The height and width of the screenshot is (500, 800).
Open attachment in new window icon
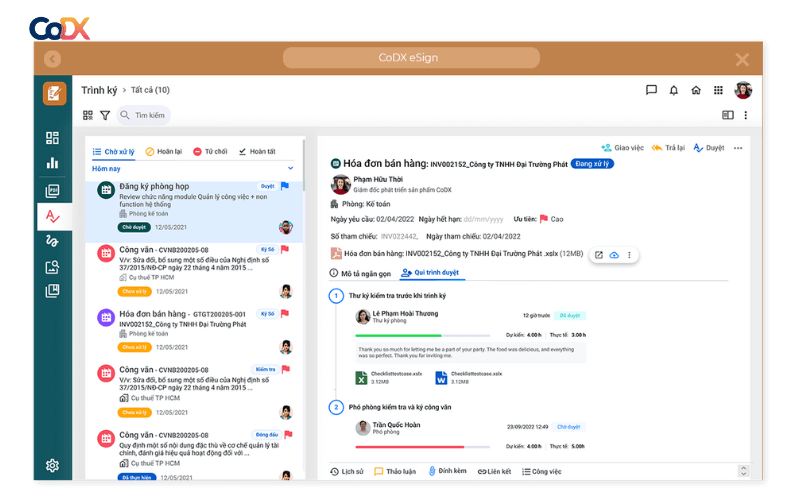pyautogui.click(x=599, y=255)
